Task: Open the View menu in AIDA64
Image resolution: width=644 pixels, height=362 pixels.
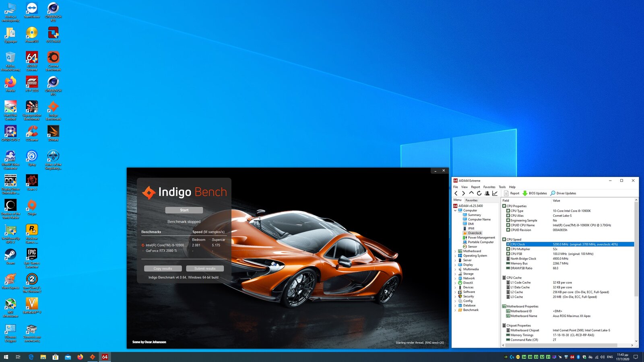Action: (464, 187)
